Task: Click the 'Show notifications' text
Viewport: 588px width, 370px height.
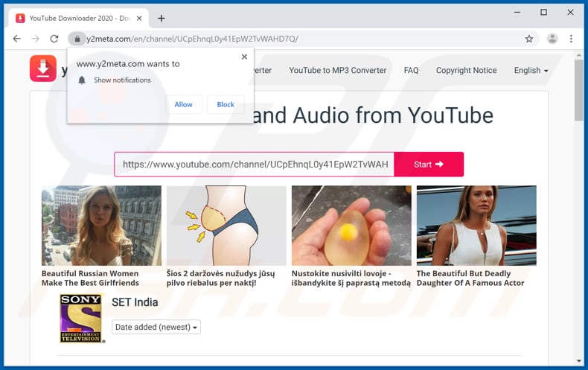Action: pyautogui.click(x=122, y=80)
